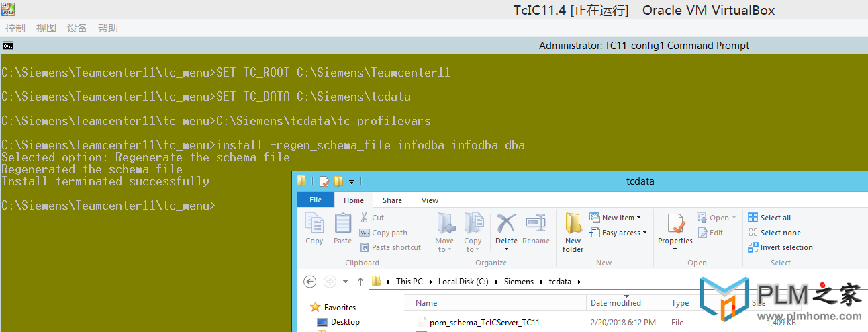Expand the chevron after tcdata in path

(x=579, y=282)
